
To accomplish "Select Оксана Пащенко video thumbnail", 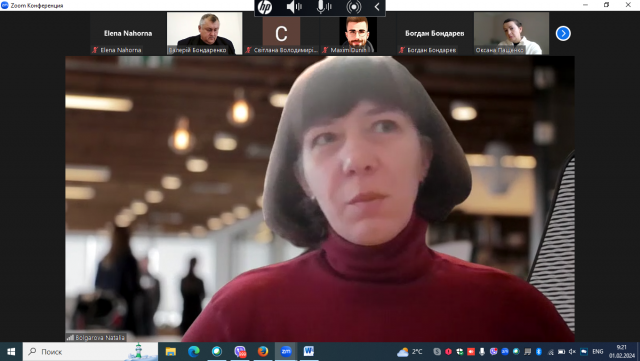I will (511, 33).
